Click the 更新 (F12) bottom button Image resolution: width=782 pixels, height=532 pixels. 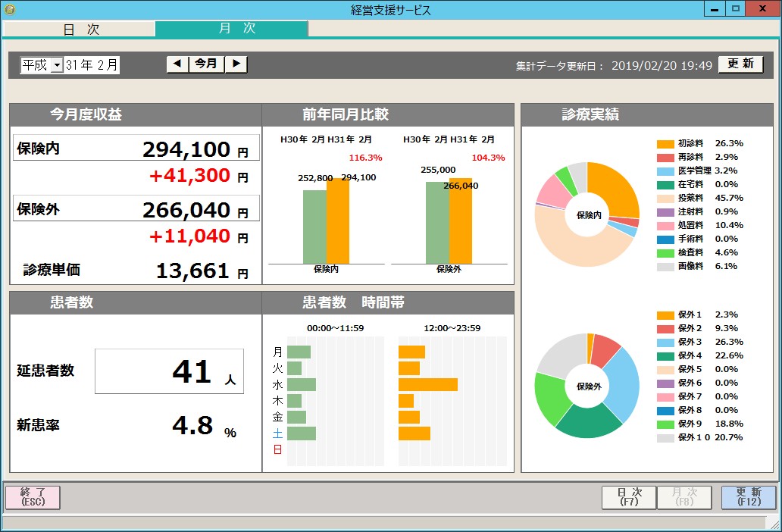749,497
